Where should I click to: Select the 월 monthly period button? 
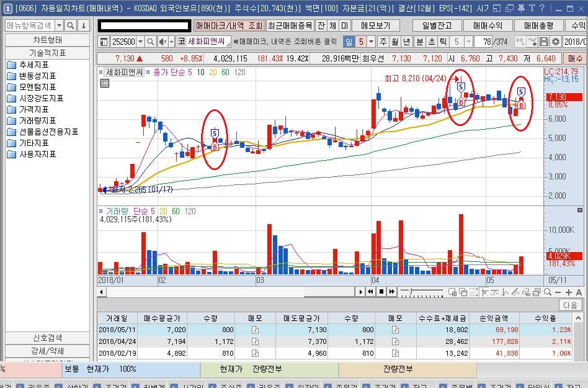pos(394,42)
